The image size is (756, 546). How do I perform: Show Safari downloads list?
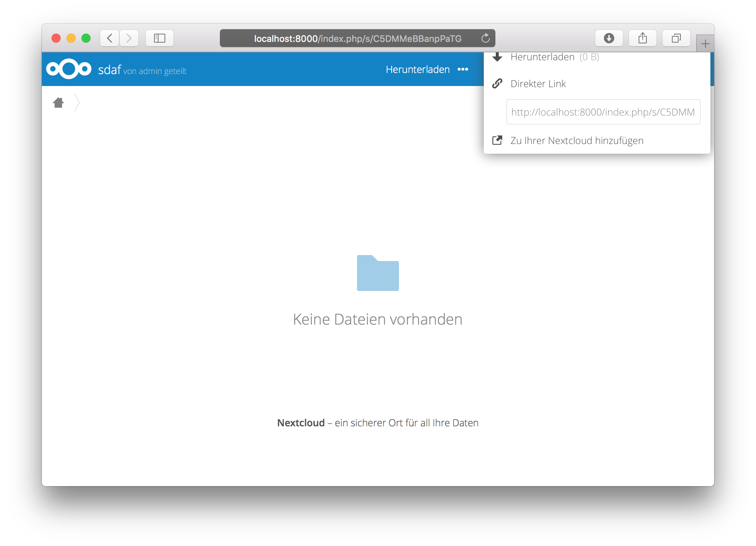(609, 38)
